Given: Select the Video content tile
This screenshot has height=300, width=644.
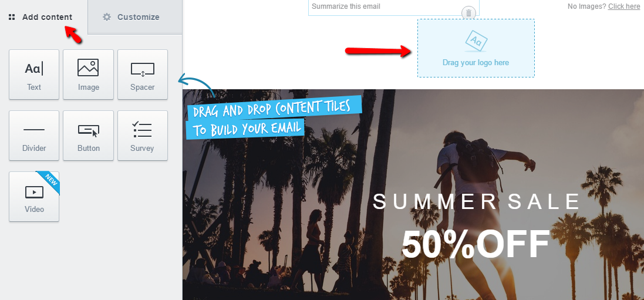Looking at the screenshot, I should [x=34, y=197].
